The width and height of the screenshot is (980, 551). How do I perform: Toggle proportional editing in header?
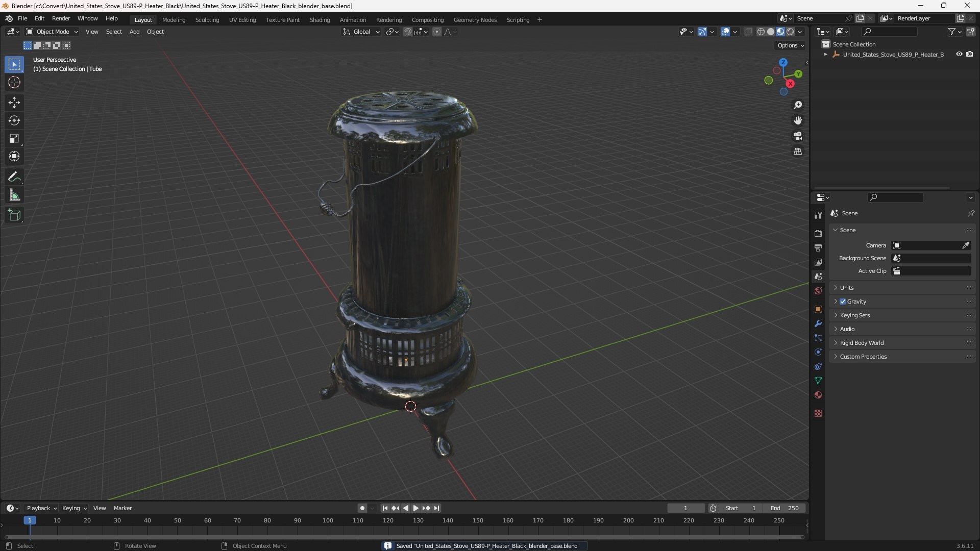[x=437, y=32]
